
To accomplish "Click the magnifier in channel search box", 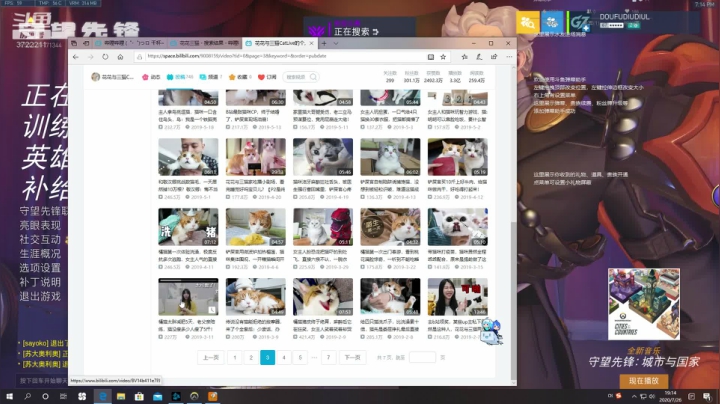I will pos(313,77).
